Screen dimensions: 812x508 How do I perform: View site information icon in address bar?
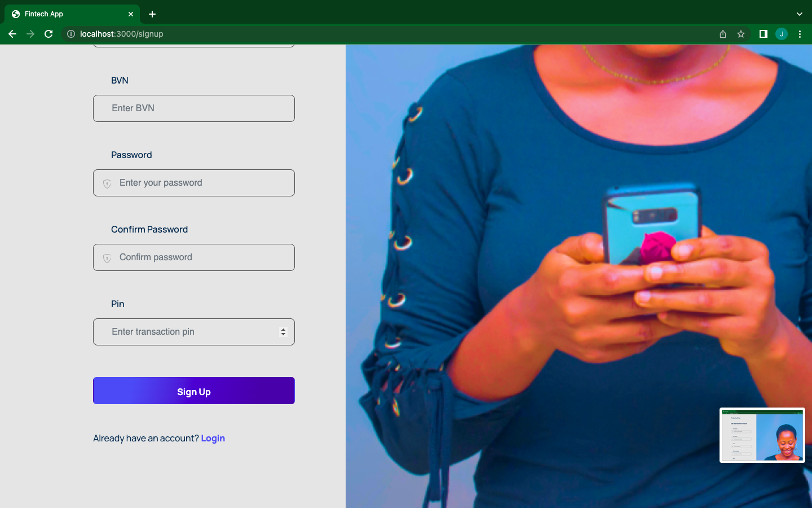tap(71, 34)
